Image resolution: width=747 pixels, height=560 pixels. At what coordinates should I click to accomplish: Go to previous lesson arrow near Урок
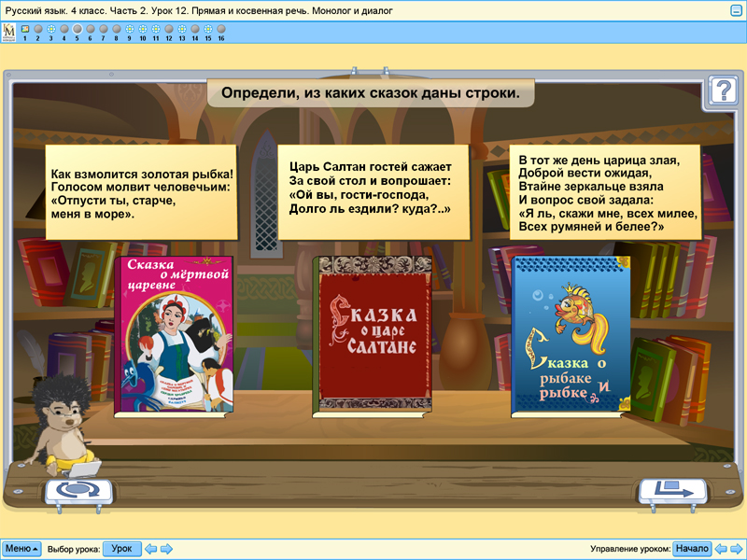(150, 549)
